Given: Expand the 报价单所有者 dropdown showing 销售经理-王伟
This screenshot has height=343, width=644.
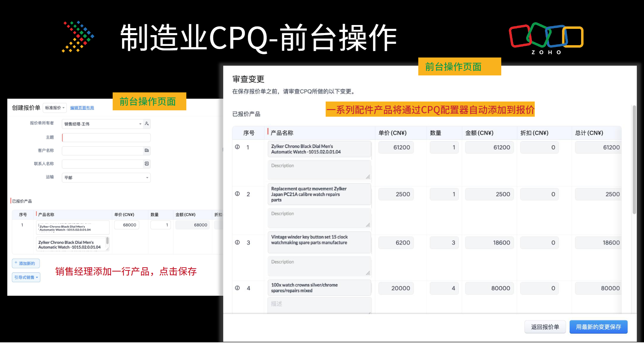Looking at the screenshot, I should click(103, 124).
